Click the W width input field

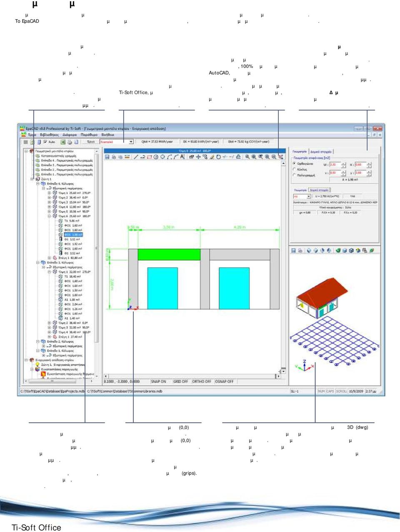point(335,165)
